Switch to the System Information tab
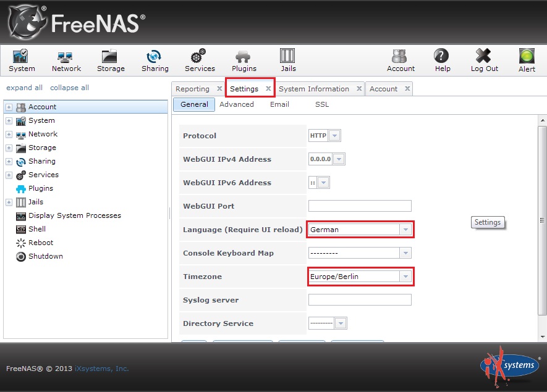 tap(314, 89)
